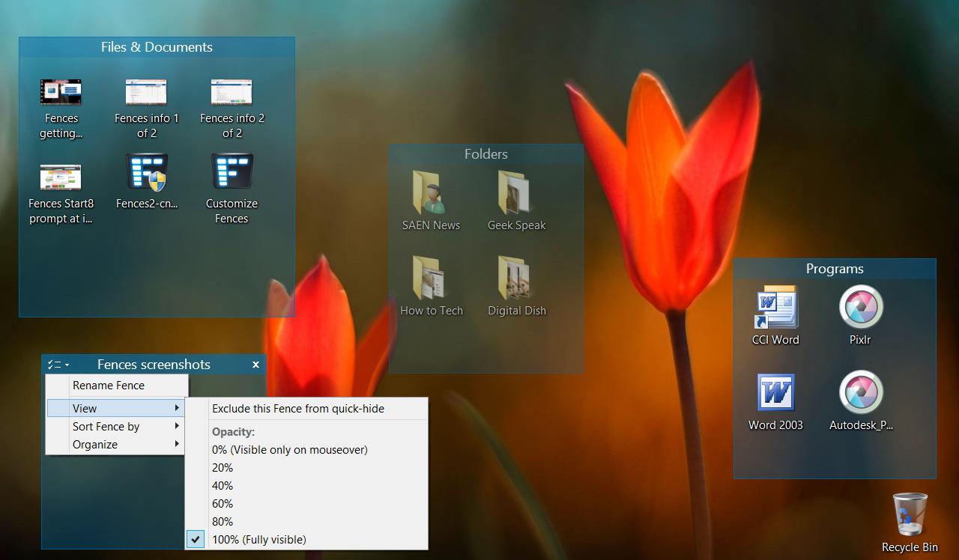Launch Pixlr from the Programs fence

tap(860, 307)
